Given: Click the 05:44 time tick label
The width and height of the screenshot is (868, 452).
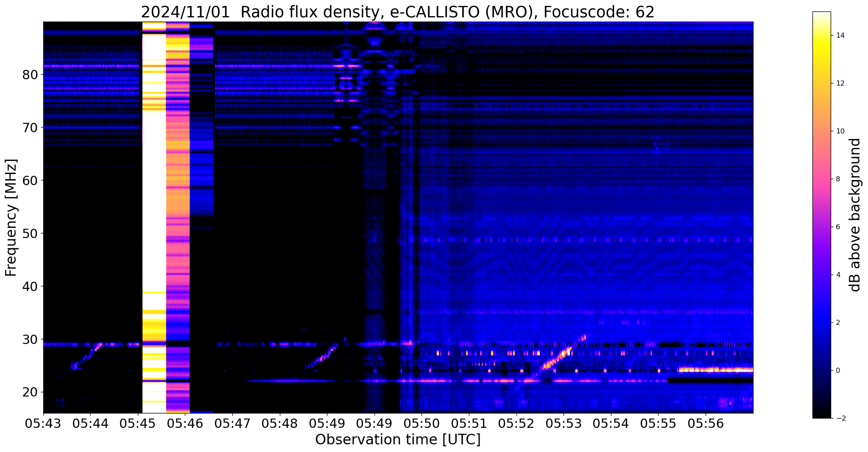Looking at the screenshot, I should tap(90, 424).
